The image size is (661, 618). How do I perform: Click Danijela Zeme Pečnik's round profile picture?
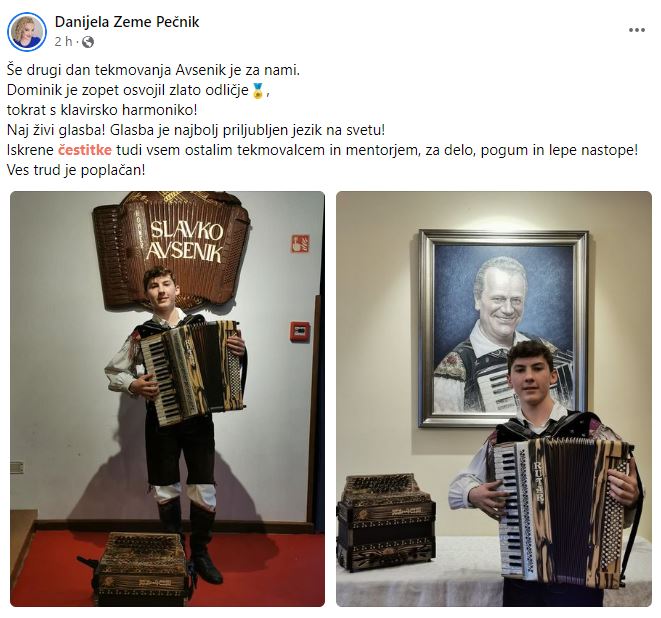tap(27, 32)
